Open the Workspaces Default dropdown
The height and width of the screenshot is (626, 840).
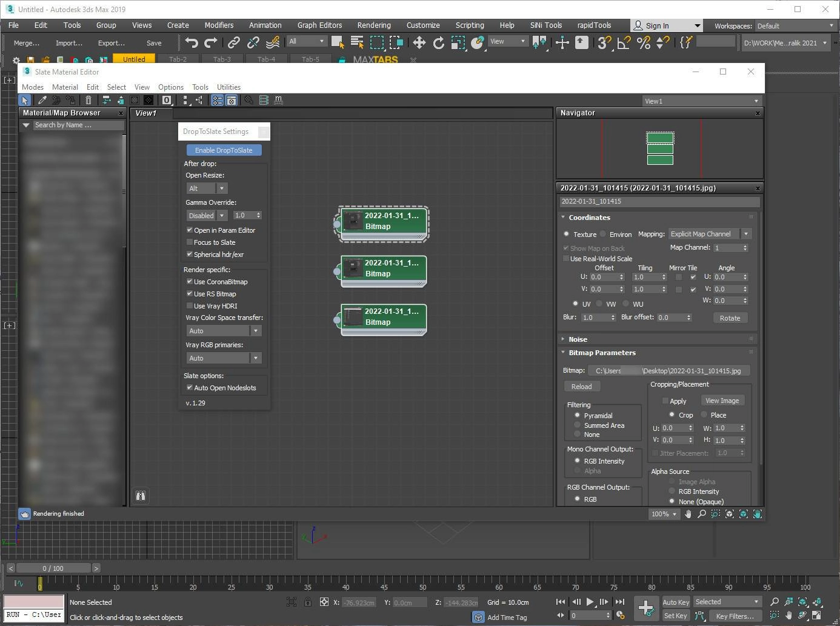pyautogui.click(x=795, y=25)
